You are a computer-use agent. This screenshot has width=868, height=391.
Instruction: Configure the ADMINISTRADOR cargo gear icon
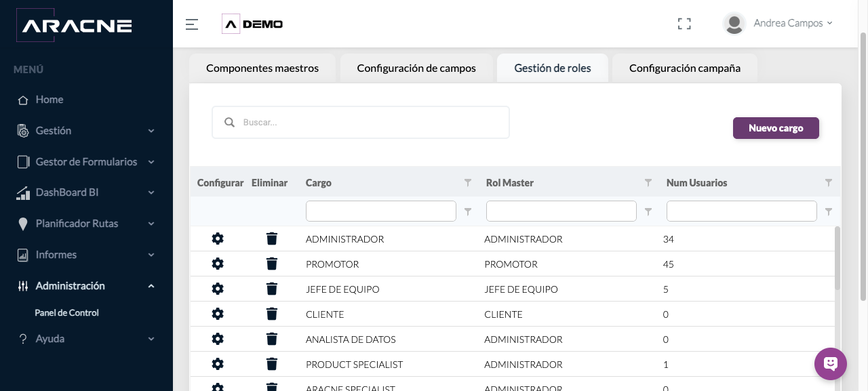pyautogui.click(x=218, y=239)
